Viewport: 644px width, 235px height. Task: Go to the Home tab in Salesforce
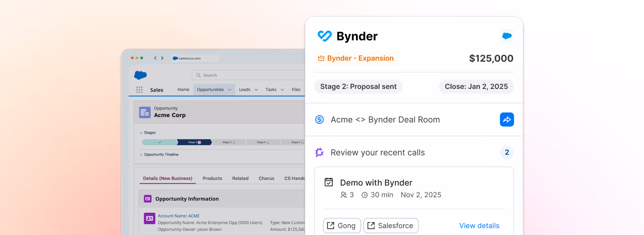coord(183,89)
